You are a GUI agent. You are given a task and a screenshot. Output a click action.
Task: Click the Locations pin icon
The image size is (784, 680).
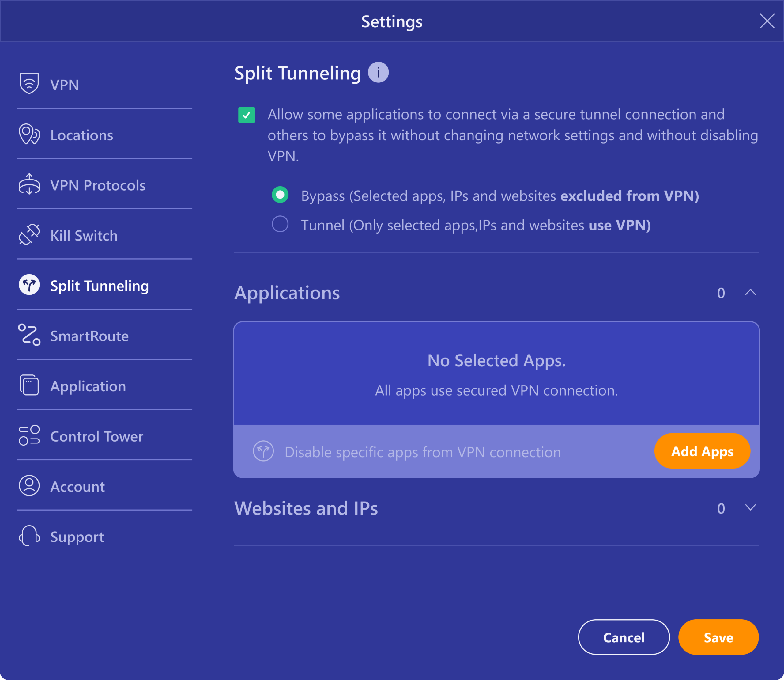point(30,135)
